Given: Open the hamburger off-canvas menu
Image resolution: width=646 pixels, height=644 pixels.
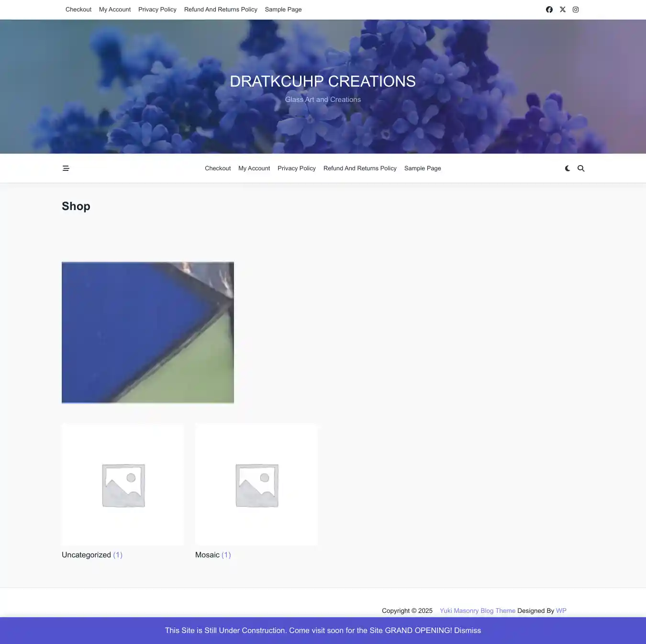Looking at the screenshot, I should coord(66,168).
